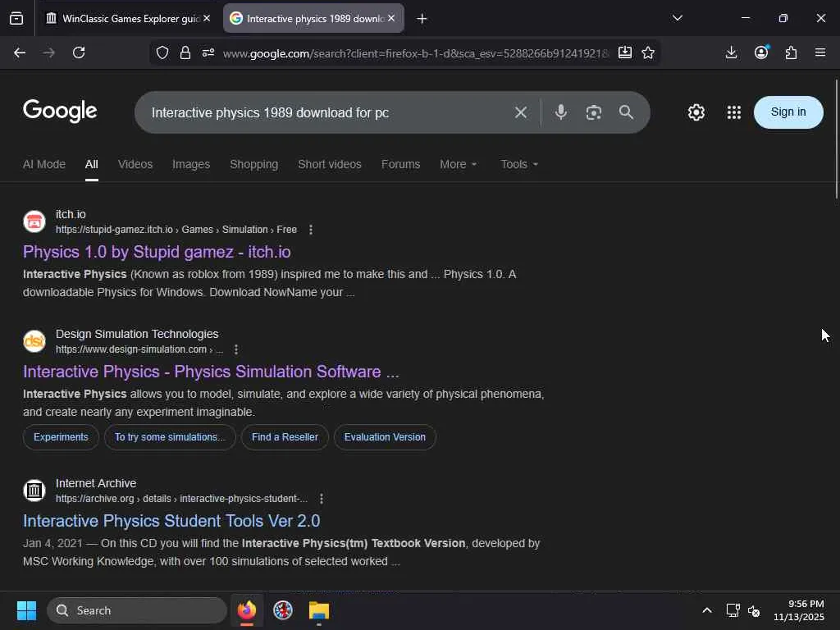Open Firefox application hamburger menu
The width and height of the screenshot is (840, 630).
point(820,52)
